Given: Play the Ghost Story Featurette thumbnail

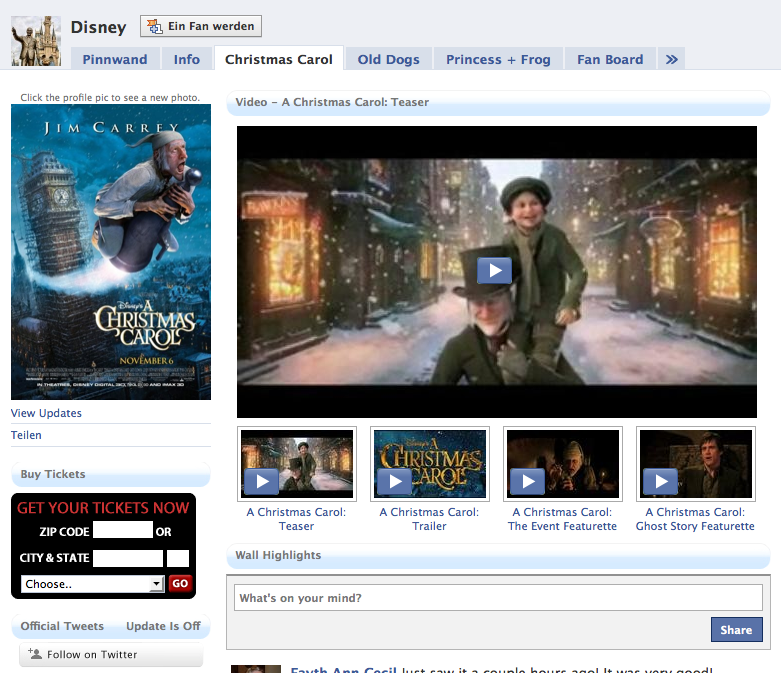Looking at the screenshot, I should (660, 481).
